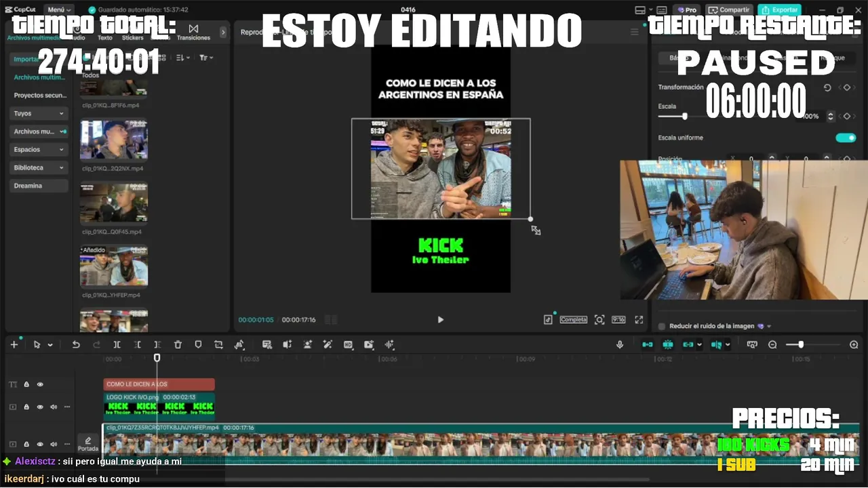This screenshot has width=868, height=488.
Task: Enable Reducir el ruido de la imagen checkbox
Action: [662, 326]
